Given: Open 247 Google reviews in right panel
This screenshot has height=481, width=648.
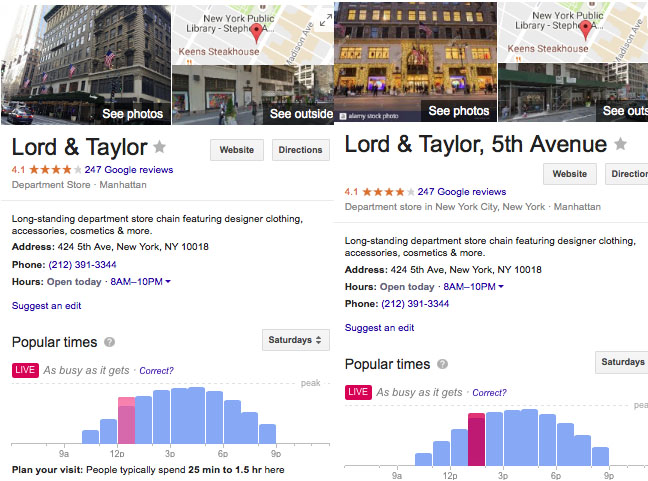Looking at the screenshot, I should (462, 192).
